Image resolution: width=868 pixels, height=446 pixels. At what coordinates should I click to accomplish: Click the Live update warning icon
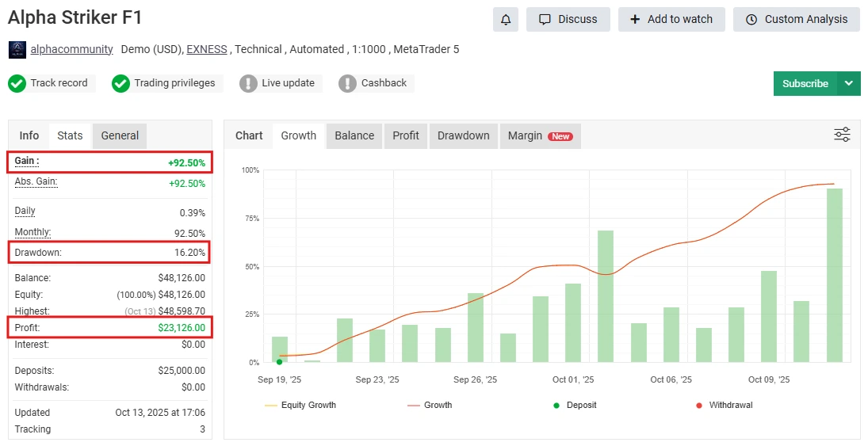coord(249,83)
